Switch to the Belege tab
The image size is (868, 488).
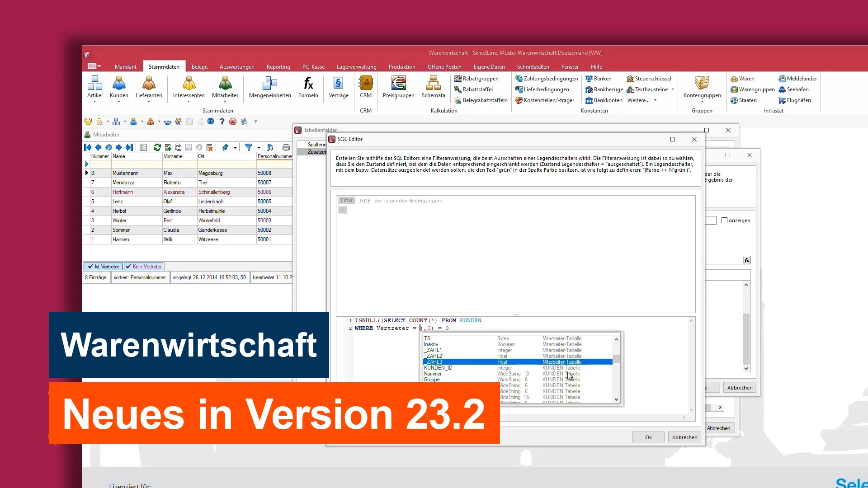click(199, 67)
